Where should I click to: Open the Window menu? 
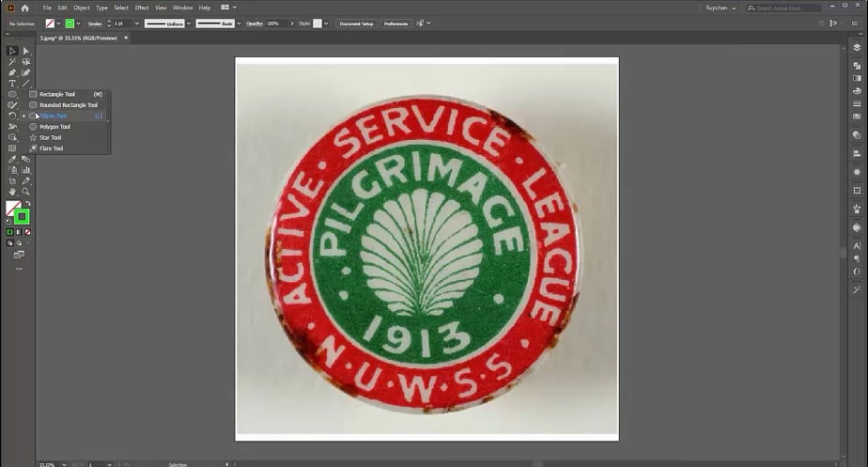[182, 8]
